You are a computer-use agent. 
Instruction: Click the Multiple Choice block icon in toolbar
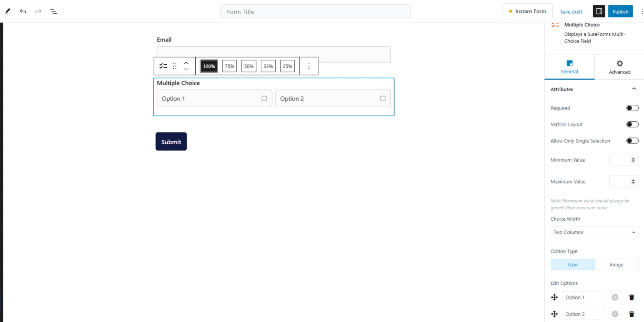[x=163, y=66]
